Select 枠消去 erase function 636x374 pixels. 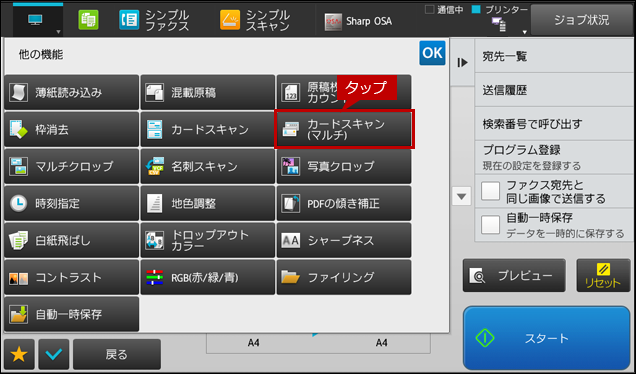[x=71, y=130]
